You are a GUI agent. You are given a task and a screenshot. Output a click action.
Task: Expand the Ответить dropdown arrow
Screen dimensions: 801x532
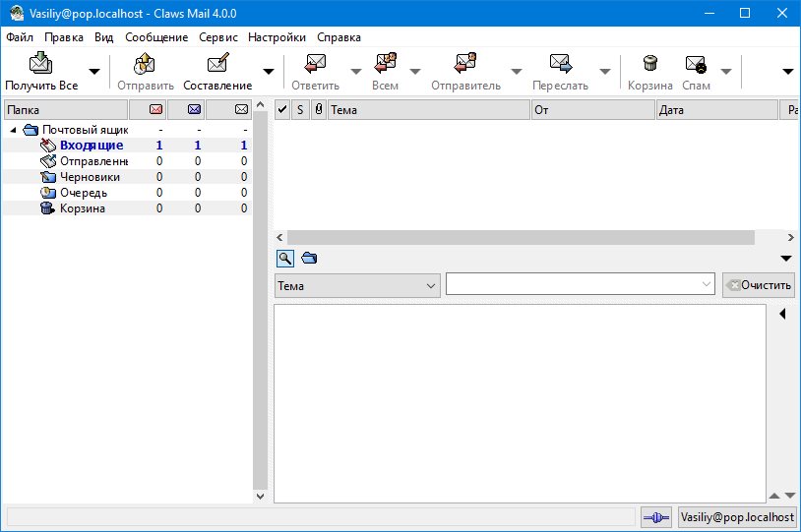click(x=356, y=72)
